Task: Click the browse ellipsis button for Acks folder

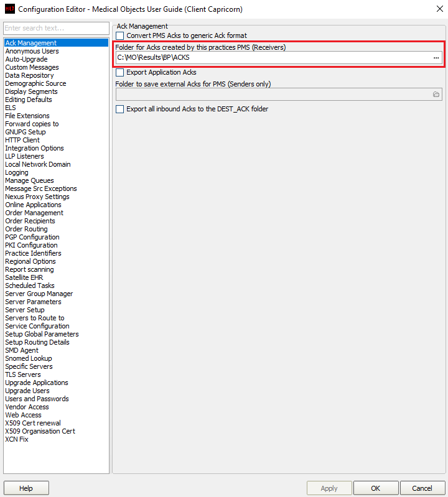Action: pos(436,58)
